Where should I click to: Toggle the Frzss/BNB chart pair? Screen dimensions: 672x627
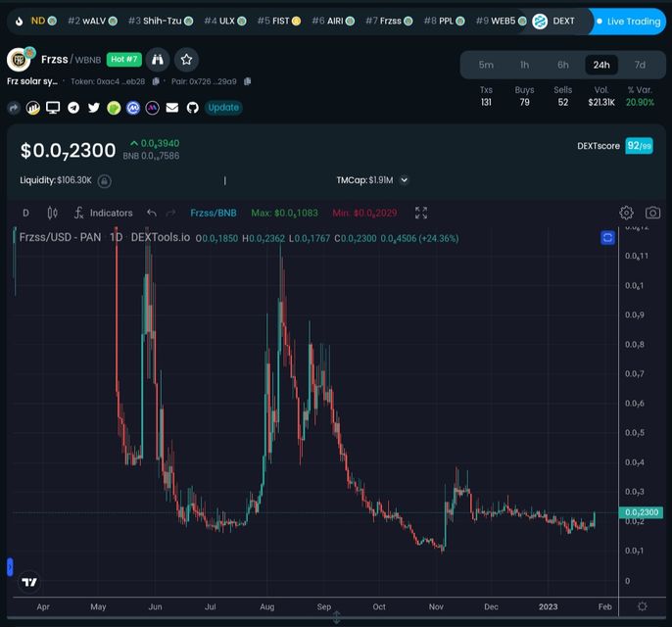(x=214, y=213)
